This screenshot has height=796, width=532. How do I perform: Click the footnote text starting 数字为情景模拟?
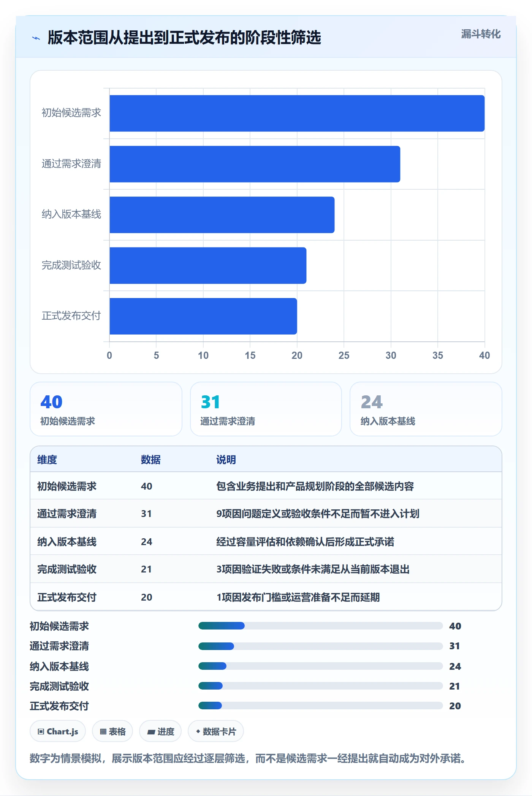[x=248, y=758]
